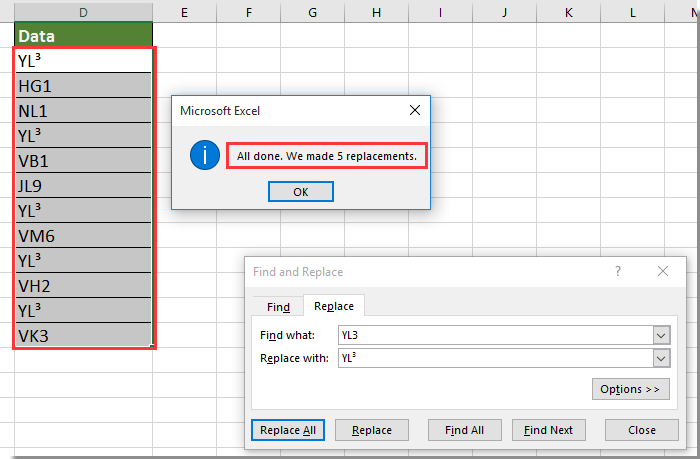
Task: Select the cell containing HG1
Action: coord(83,86)
